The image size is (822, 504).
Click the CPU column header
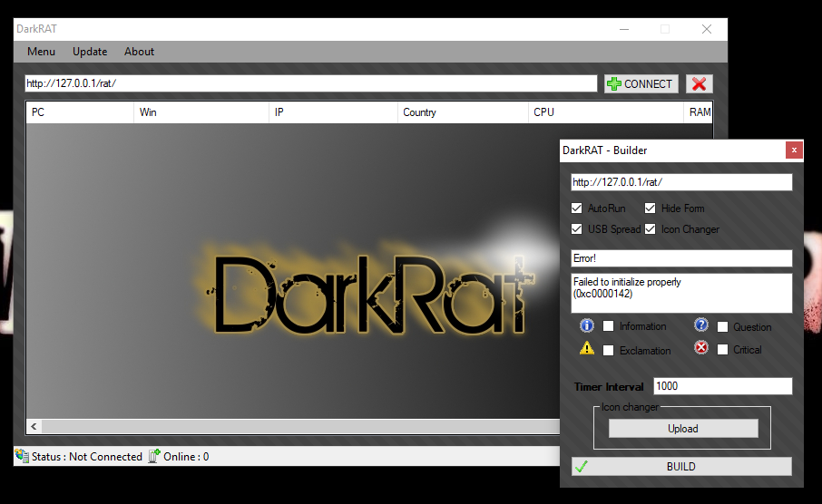(605, 112)
